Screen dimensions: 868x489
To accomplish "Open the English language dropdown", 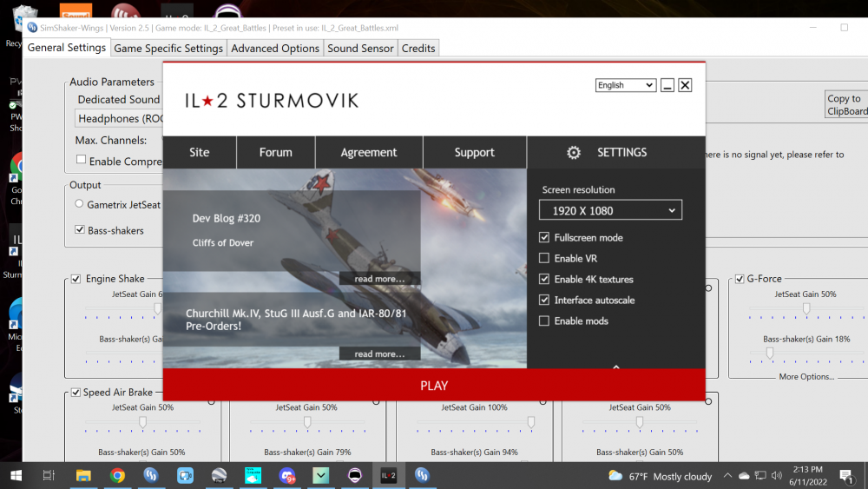I will 625,85.
